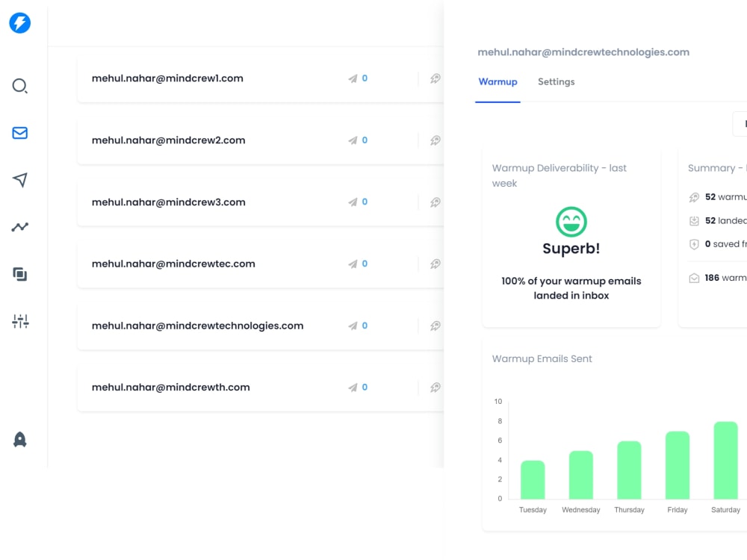
Task: Click the Saturday bar in warmup chart
Action: click(725, 460)
